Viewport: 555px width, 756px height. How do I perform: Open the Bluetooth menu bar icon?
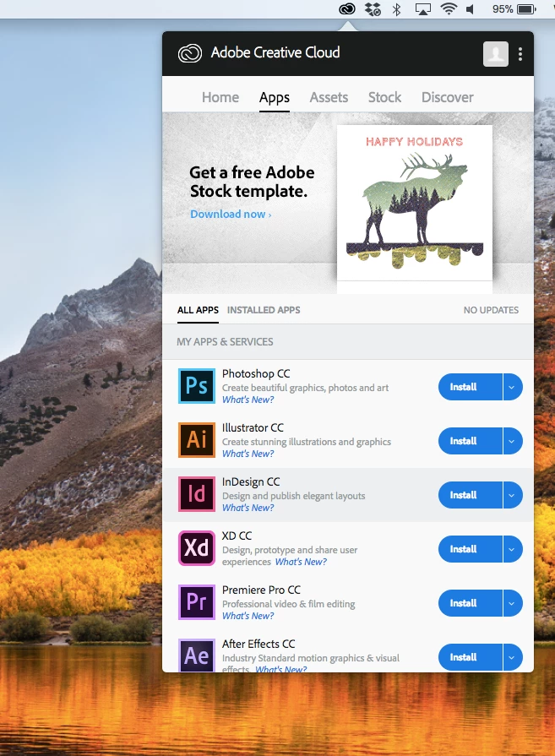click(x=397, y=9)
